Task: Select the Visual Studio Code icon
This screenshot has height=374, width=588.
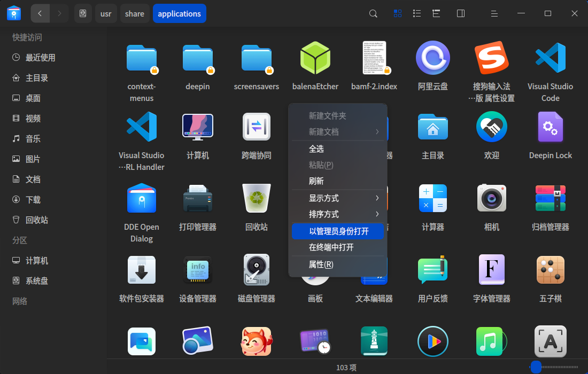Action: [551, 58]
